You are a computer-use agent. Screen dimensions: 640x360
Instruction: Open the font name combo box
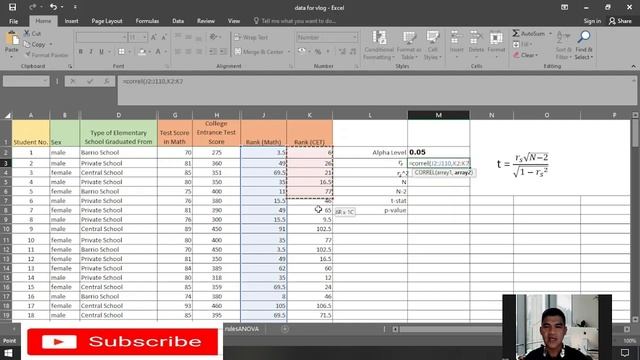point(101,38)
